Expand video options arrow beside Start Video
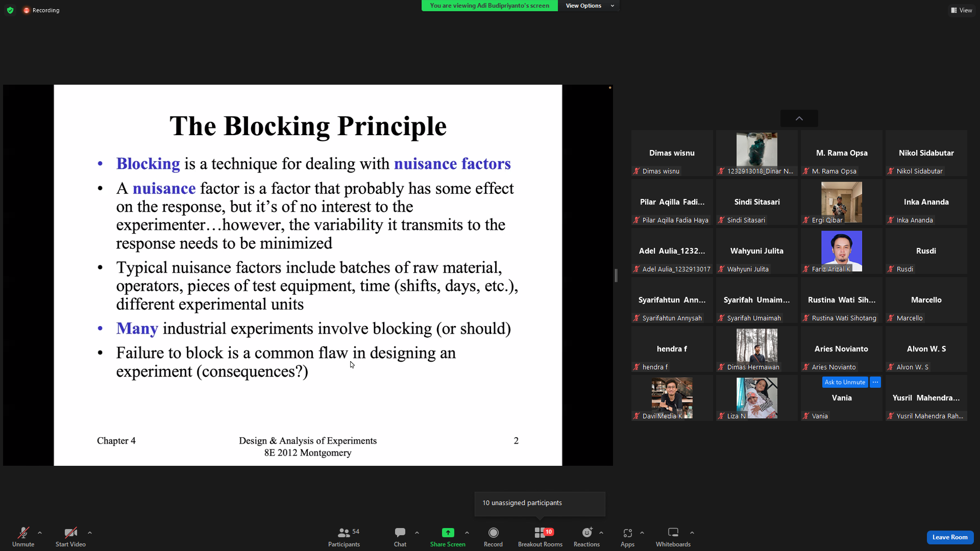Viewport: 980px width, 551px height. coord(90,533)
